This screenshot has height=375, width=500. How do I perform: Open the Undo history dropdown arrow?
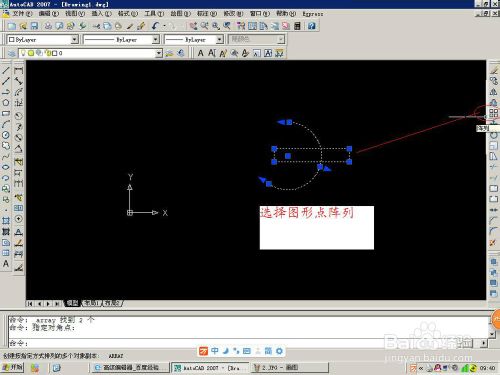[x=164, y=26]
